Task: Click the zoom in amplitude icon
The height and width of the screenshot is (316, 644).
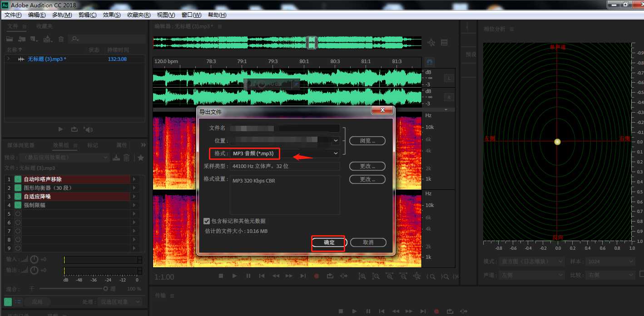Action: (362, 276)
